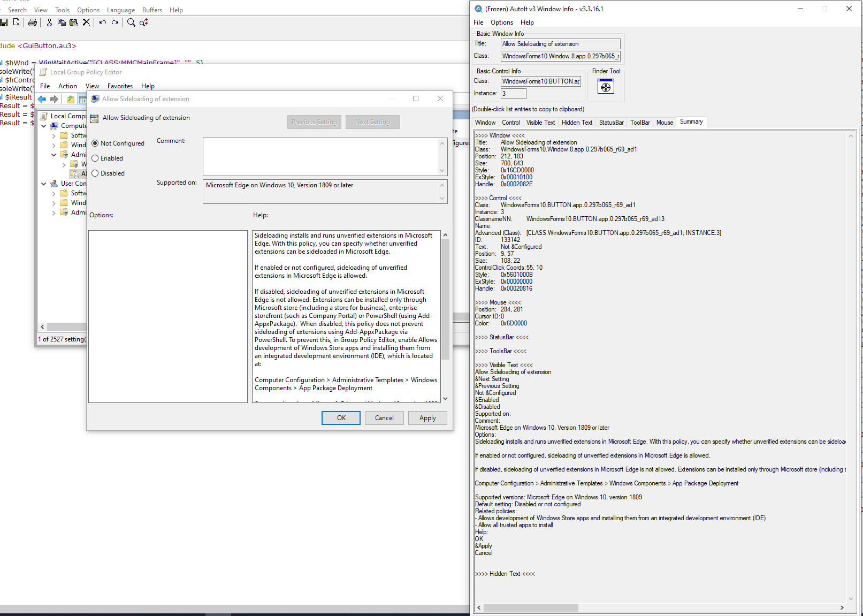Click the AutoIt Summary horizontal scrollbar thumb

[x=531, y=608]
